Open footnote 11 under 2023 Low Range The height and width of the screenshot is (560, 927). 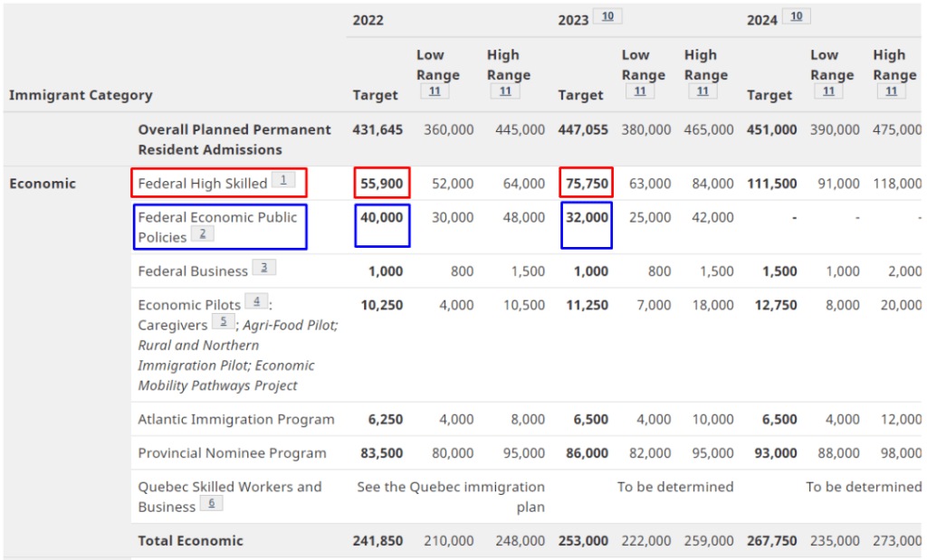639,91
